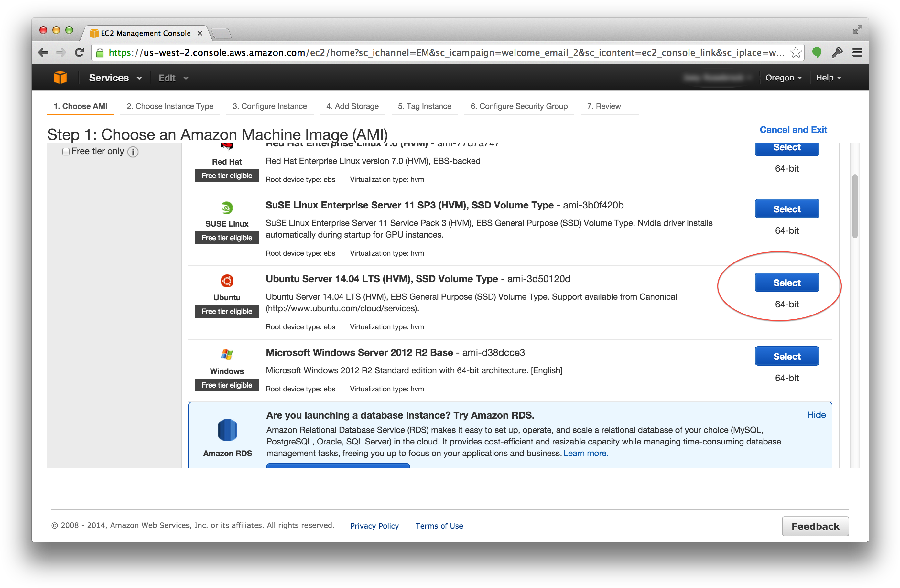The height and width of the screenshot is (588, 900).
Task: Click the Amazon RDS database icon
Action: point(227,430)
